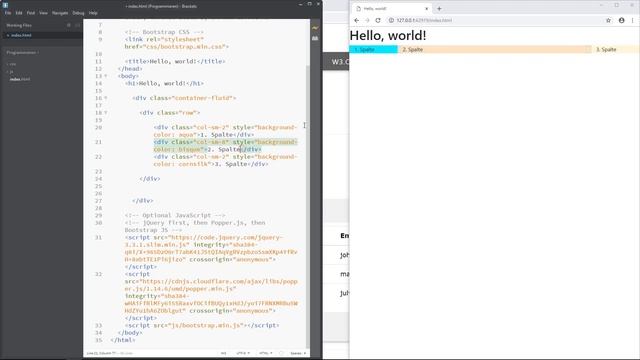Open Debug menu in Brackets
The height and width of the screenshot is (360, 640).
pos(78,13)
